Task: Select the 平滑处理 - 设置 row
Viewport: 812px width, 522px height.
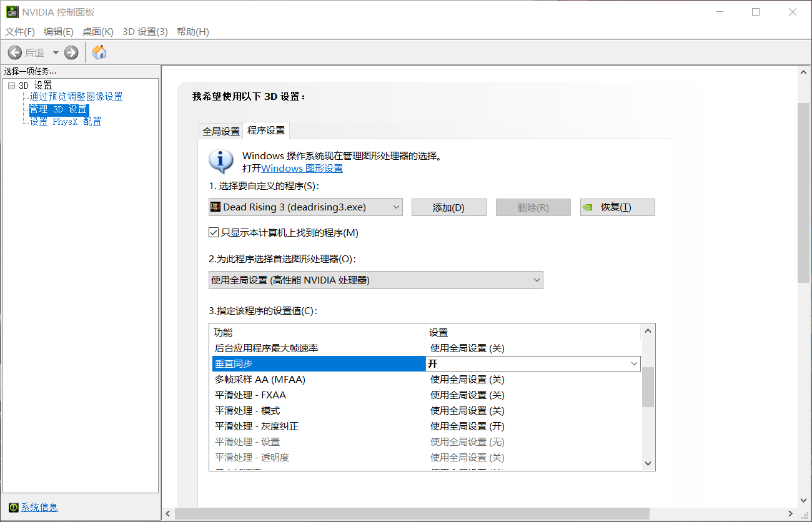Action: [425, 441]
